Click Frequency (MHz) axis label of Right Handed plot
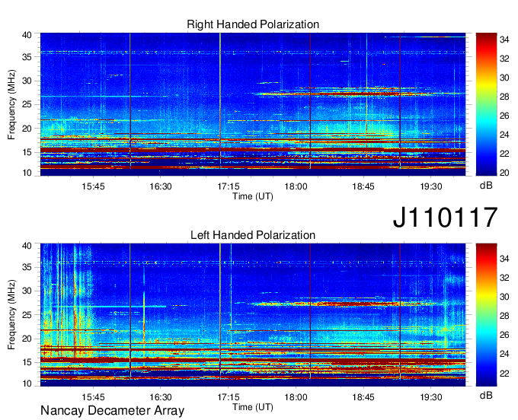The width and height of the screenshot is (518, 420). (11, 104)
